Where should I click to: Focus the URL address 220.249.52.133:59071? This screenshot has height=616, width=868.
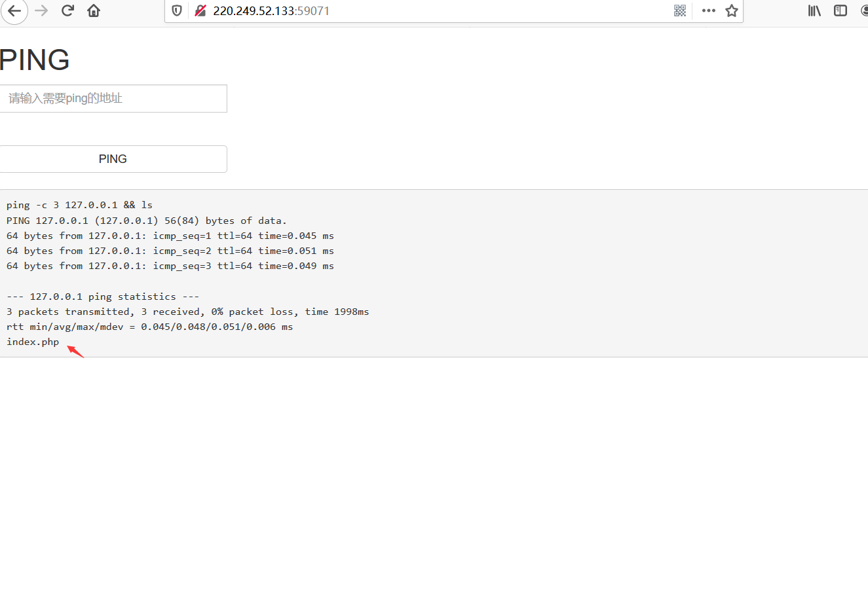pyautogui.click(x=271, y=11)
